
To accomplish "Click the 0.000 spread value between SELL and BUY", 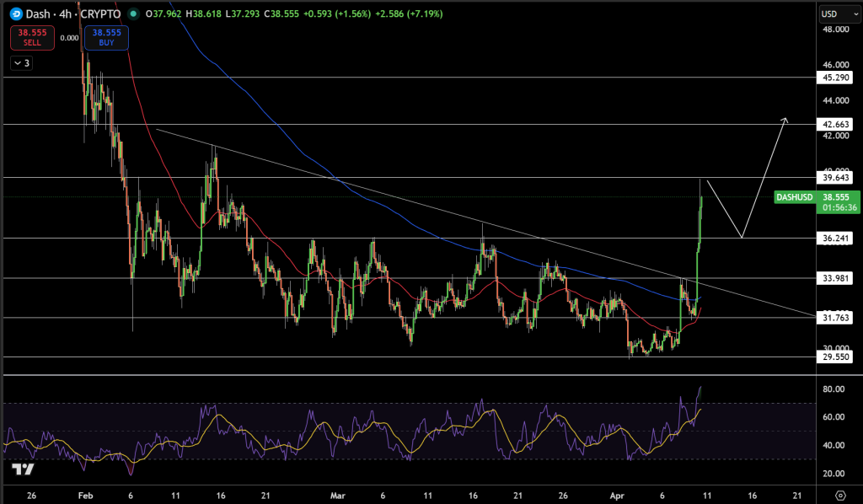I will point(71,37).
